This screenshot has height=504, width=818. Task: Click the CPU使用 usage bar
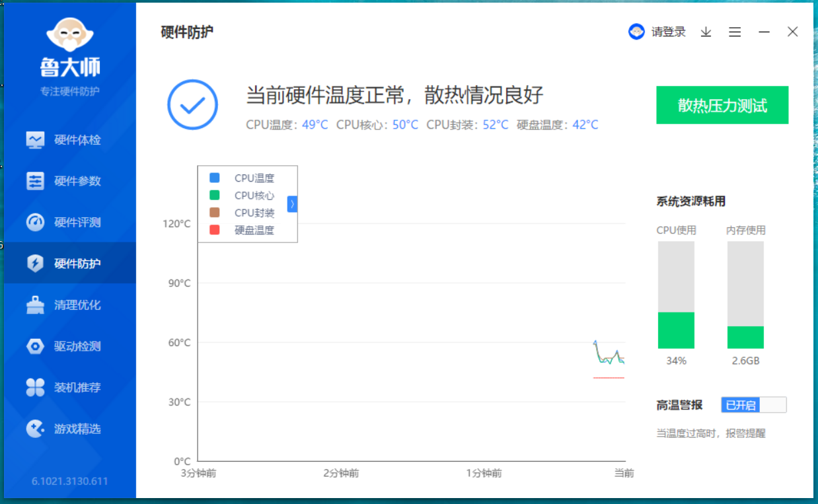click(x=676, y=295)
